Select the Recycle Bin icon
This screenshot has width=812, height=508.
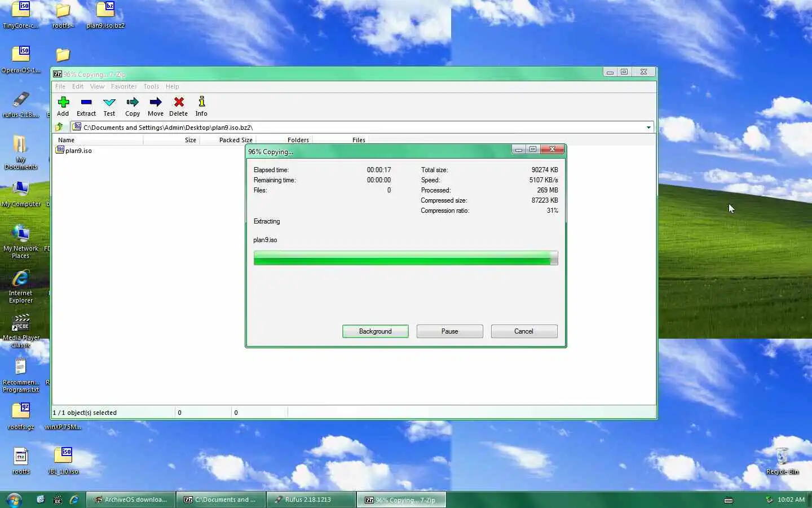coord(782,461)
